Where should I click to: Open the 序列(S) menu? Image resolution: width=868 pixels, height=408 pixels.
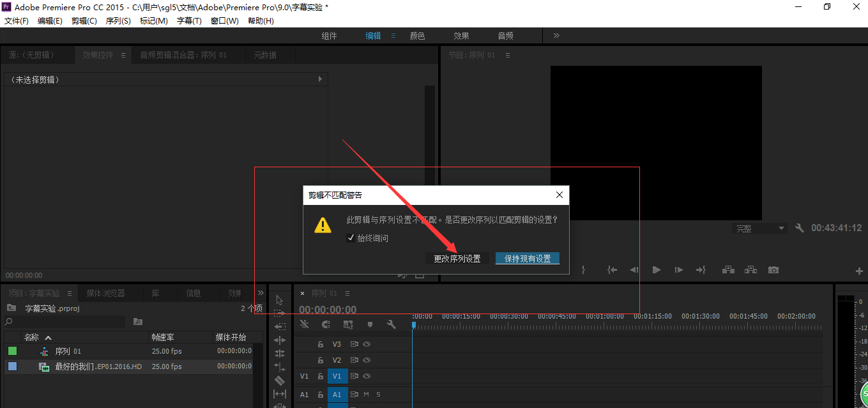(x=118, y=21)
